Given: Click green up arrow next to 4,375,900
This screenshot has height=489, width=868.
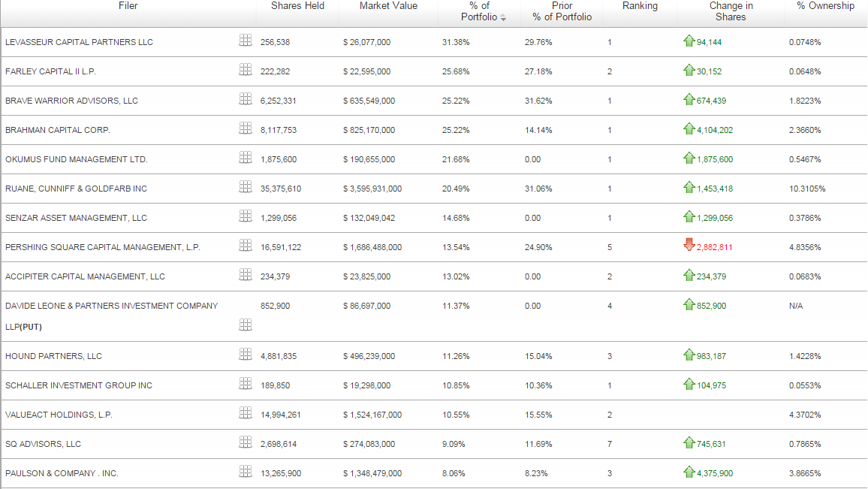Looking at the screenshot, I should pos(689,472).
